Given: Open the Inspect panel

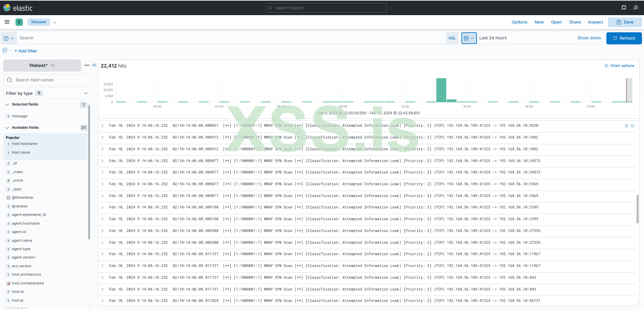Looking at the screenshot, I should point(595,22).
